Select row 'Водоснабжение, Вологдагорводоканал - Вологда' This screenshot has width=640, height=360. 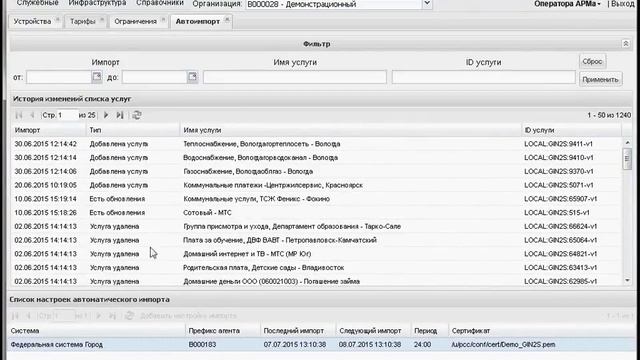(x=316, y=158)
